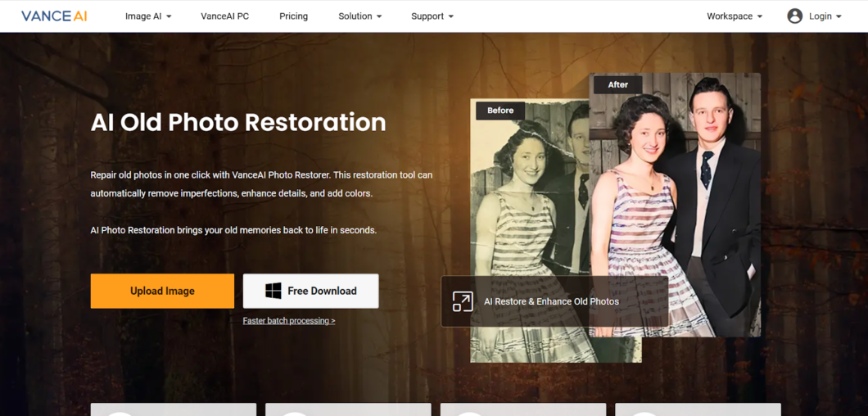Viewport: 868px width, 416px height.
Task: Open the Workspace dropdown
Action: pos(735,16)
